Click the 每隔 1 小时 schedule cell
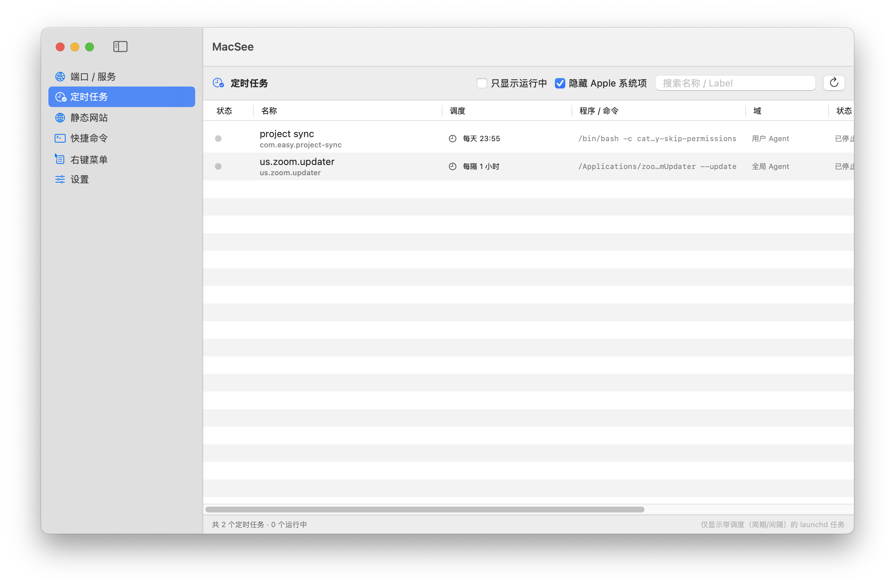Screen dimensions: 895x588 [x=481, y=166]
